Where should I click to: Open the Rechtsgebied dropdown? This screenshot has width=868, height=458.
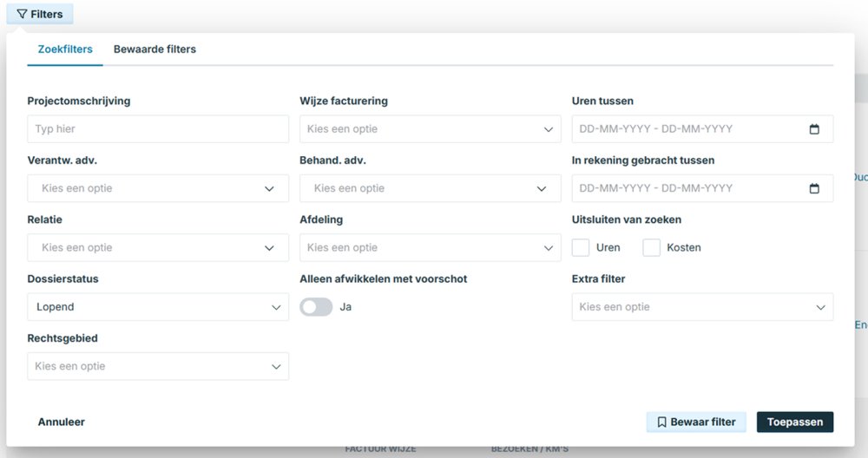tap(158, 366)
